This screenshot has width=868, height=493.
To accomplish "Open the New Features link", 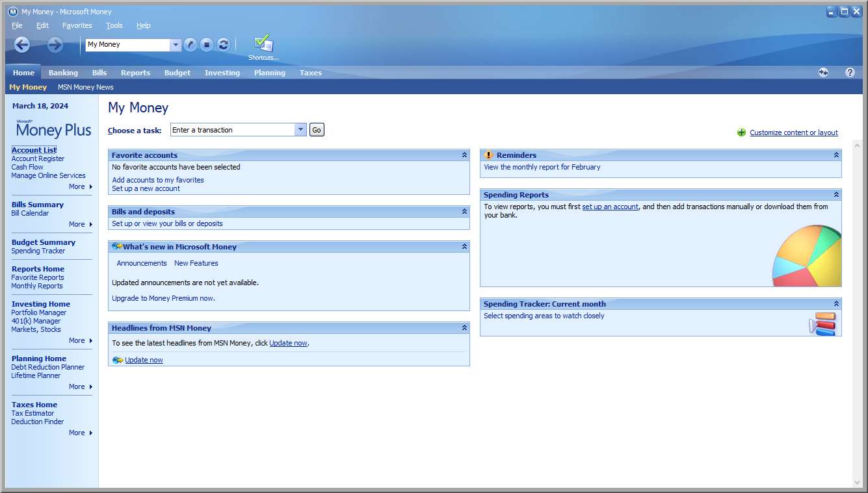I will point(196,263).
